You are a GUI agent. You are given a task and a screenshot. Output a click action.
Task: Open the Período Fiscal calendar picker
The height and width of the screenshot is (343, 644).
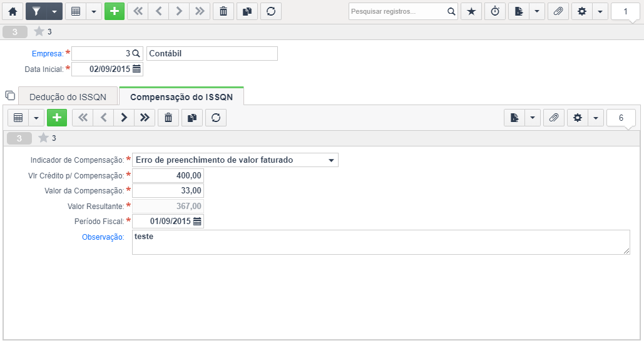pyautogui.click(x=197, y=222)
